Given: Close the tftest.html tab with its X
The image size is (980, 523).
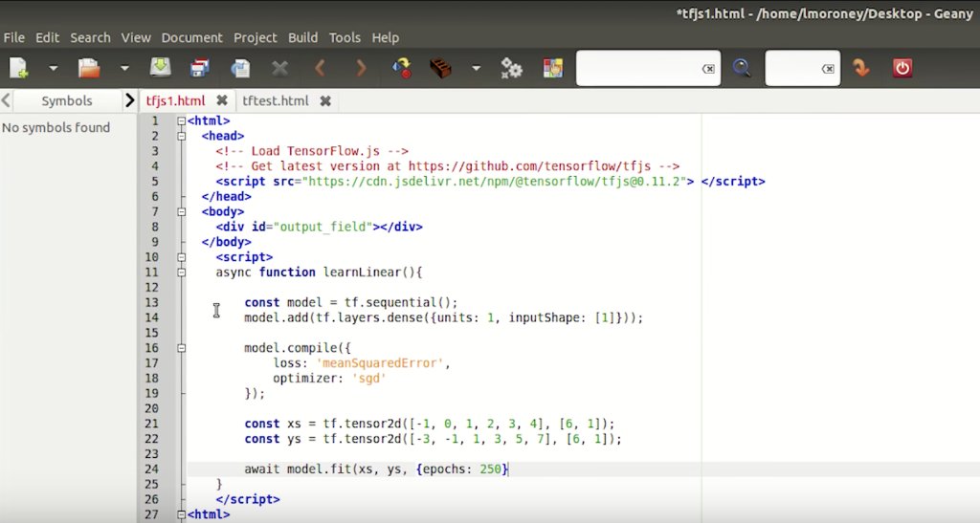Looking at the screenshot, I should [325, 100].
